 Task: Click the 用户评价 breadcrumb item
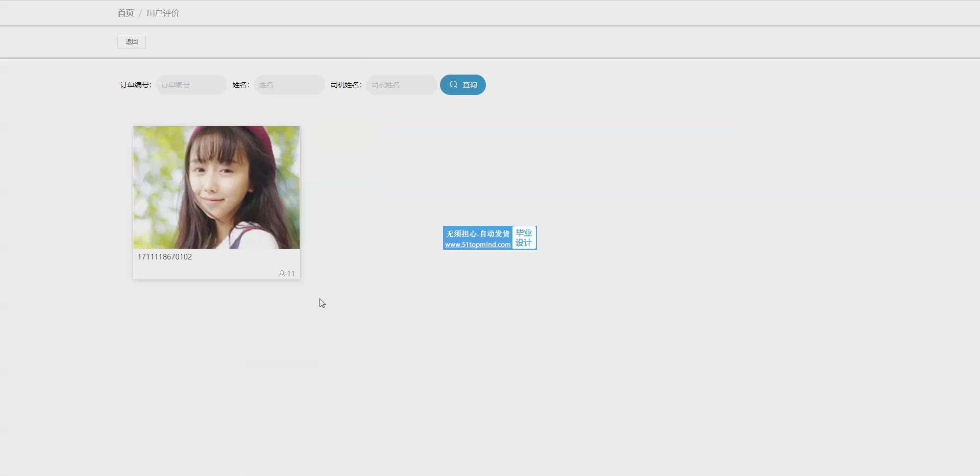point(163,13)
